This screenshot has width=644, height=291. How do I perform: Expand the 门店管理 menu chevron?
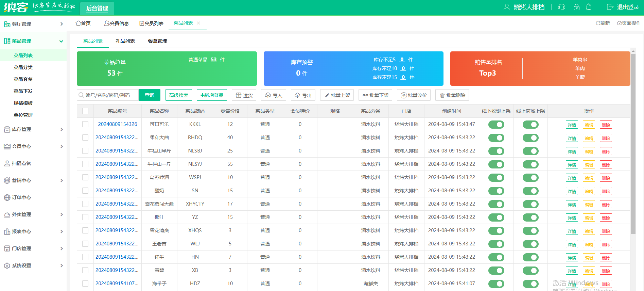[62, 248]
